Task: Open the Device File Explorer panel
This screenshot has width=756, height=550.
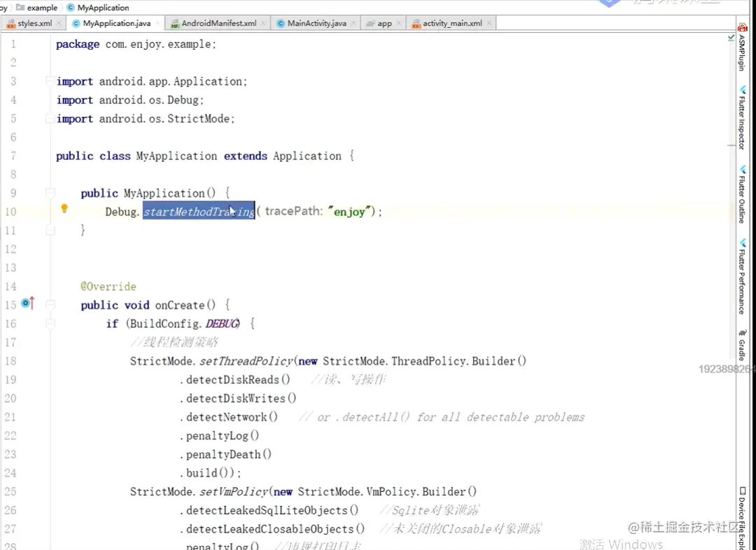Action: [742, 518]
